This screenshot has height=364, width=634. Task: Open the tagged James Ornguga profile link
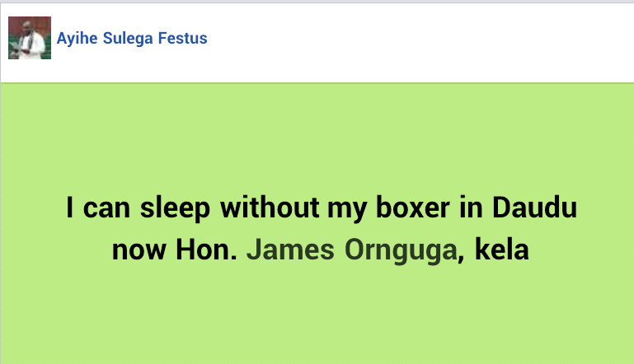point(351,249)
